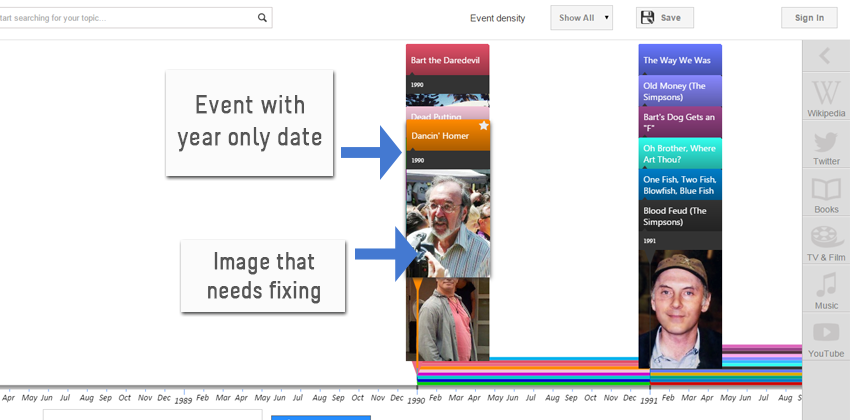This screenshot has height=420, width=850.
Task: Open the Twitter sidebar source
Action: click(x=825, y=147)
